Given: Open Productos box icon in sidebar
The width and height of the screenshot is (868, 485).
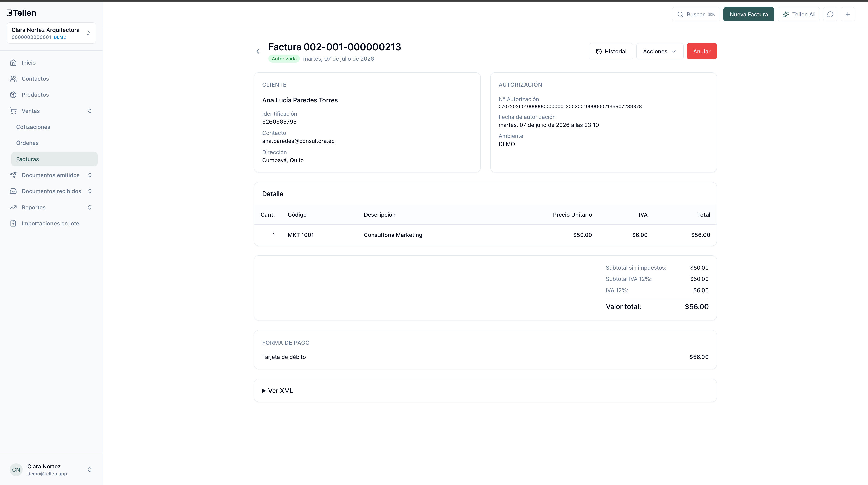Looking at the screenshot, I should (x=13, y=95).
